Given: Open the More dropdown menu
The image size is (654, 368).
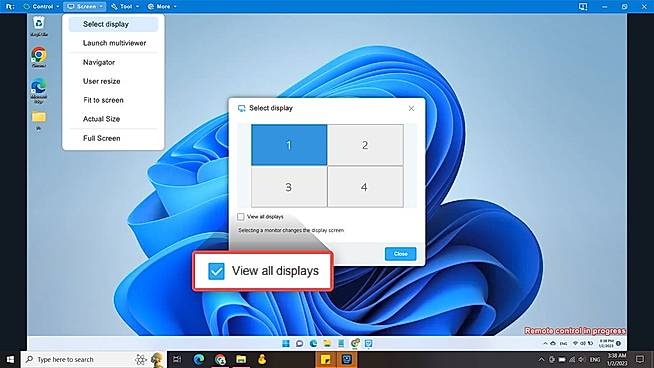Looking at the screenshot, I should pyautogui.click(x=162, y=7).
